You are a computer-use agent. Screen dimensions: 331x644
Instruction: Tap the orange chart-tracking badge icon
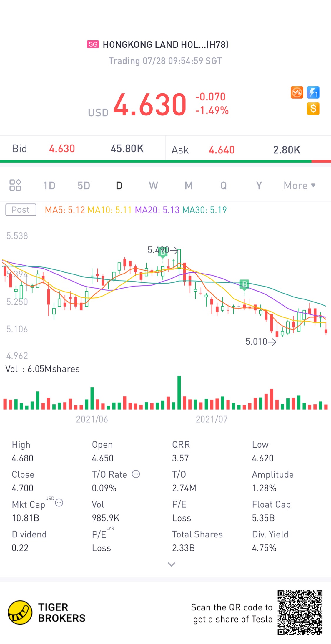297,92
